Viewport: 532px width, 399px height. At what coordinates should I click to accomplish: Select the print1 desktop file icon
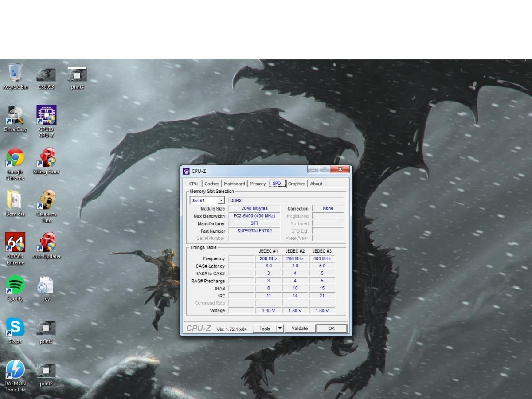pos(46,332)
